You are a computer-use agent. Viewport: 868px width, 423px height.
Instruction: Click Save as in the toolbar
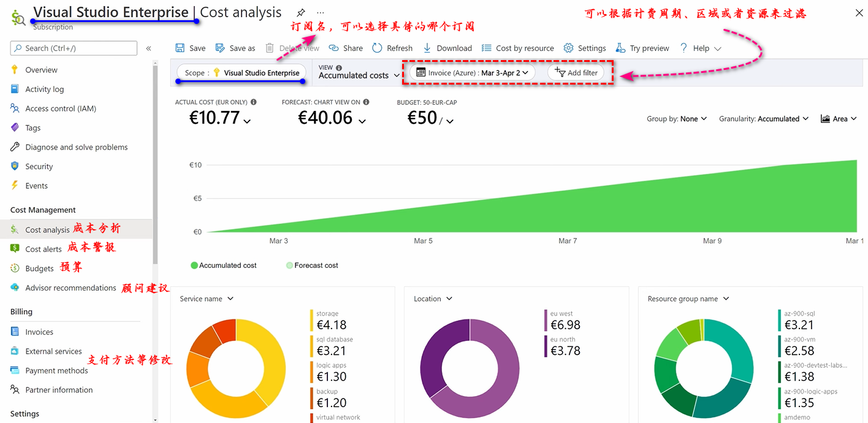[x=235, y=48]
